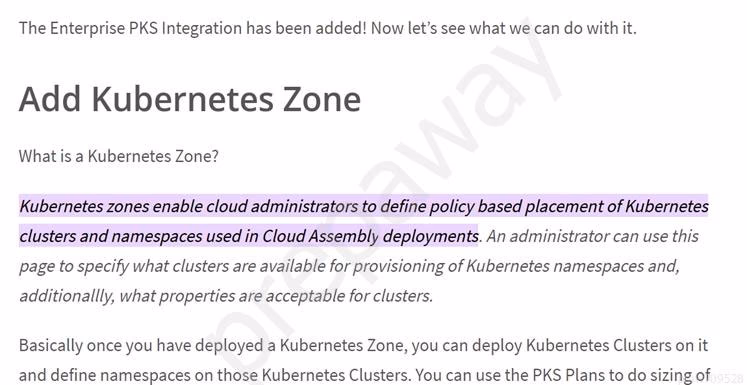Click the word "Kubernetes" ending the first highlighted line
This screenshot has height=385, width=747.
click(x=666, y=207)
